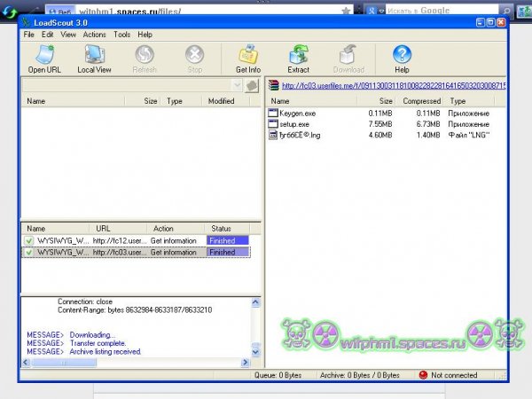532x399 pixels.
Task: Select the .lng file icon
Action: point(273,135)
